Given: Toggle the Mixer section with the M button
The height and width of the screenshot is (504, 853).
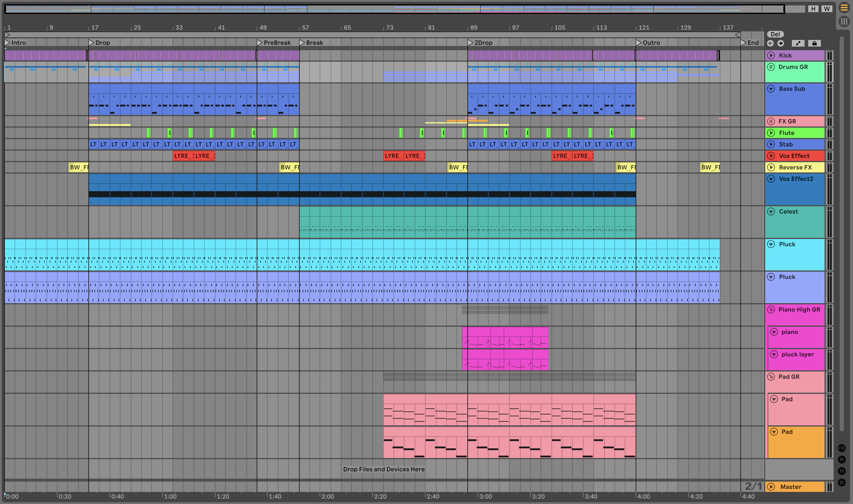Looking at the screenshot, I should (842, 471).
